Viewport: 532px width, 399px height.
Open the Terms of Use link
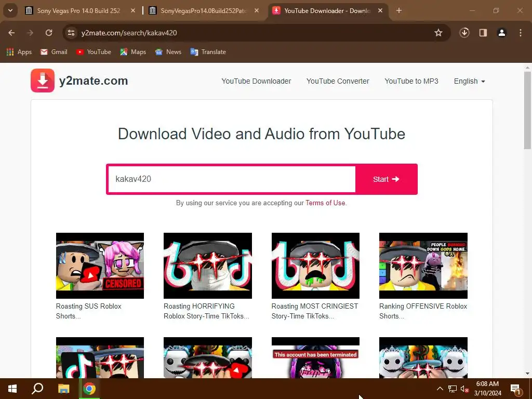tap(325, 203)
